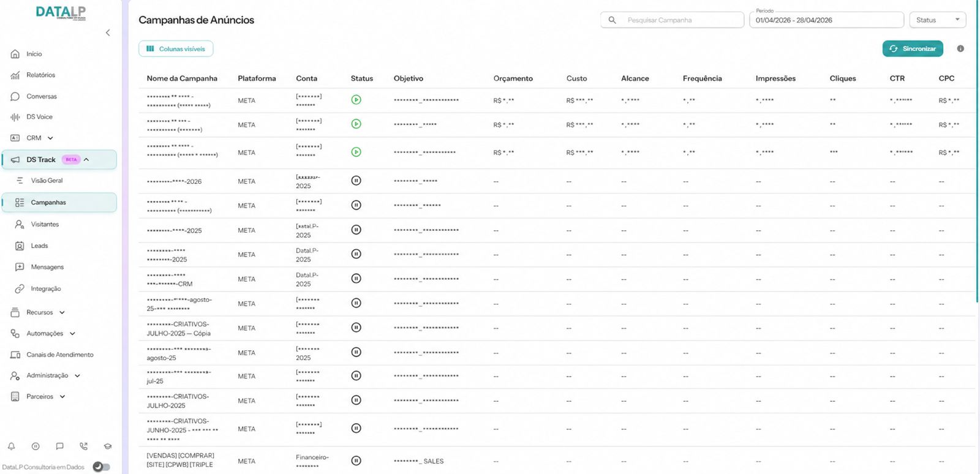Click the Plataforma column header
The height and width of the screenshot is (474, 980).
(x=257, y=78)
